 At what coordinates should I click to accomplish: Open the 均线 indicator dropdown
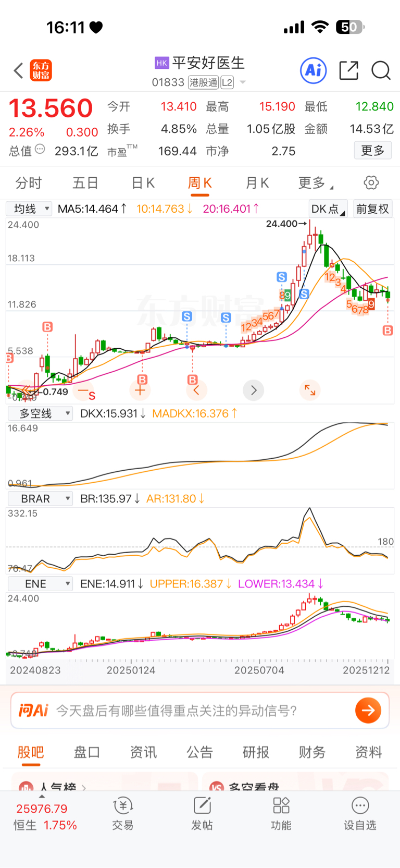pos(29,209)
